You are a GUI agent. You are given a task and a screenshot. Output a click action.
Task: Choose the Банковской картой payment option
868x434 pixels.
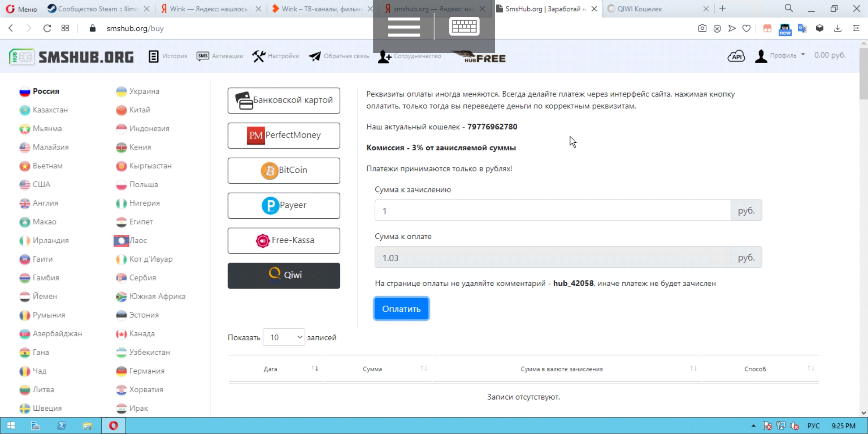point(284,100)
